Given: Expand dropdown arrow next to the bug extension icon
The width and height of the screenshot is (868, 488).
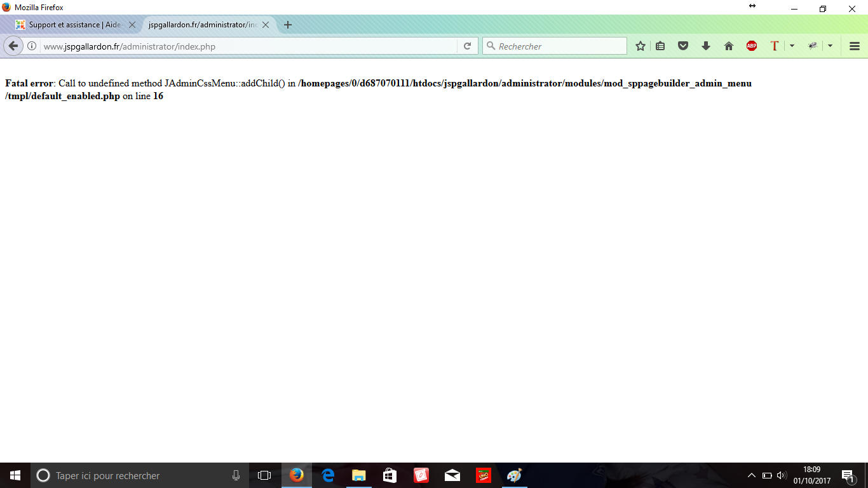Looking at the screenshot, I should [x=830, y=46].
